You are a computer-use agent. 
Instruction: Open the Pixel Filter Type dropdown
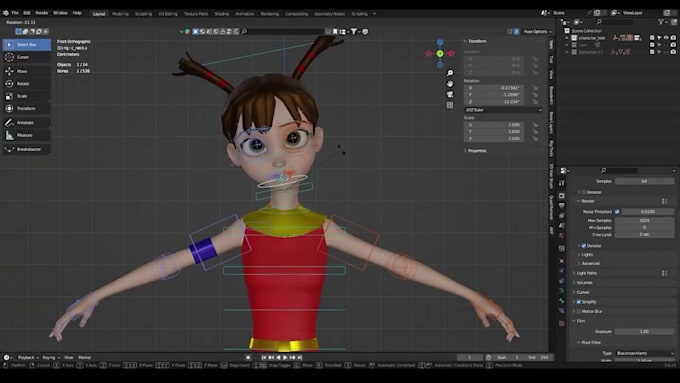pyautogui.click(x=645, y=354)
